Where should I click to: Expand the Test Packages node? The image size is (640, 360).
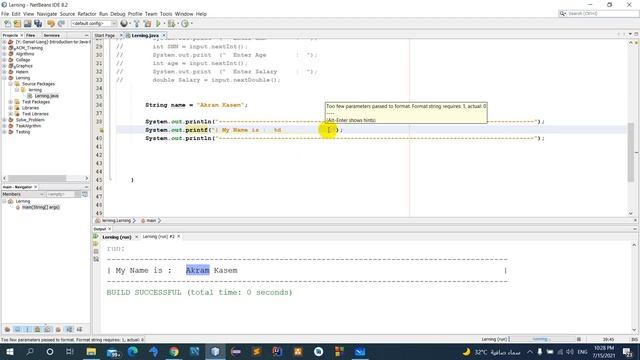[11, 102]
